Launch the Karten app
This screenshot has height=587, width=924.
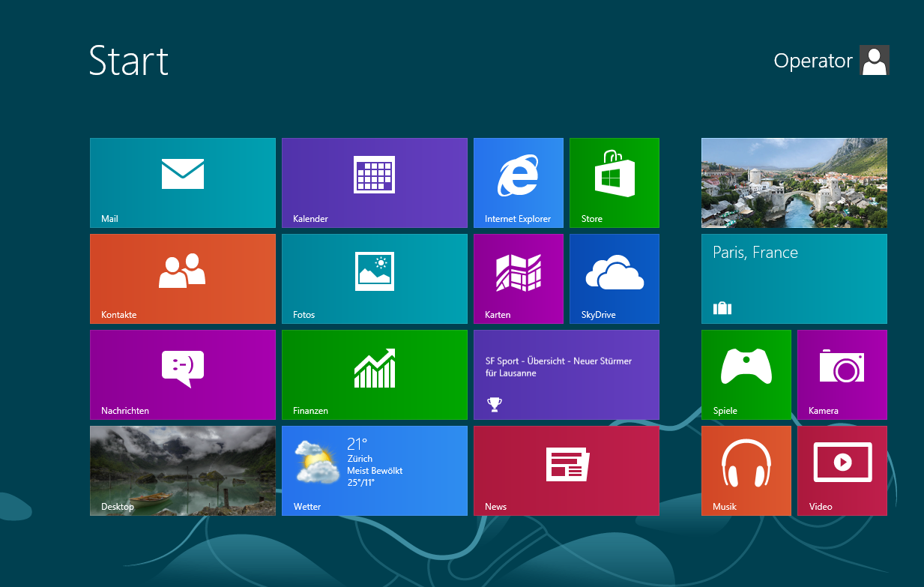(x=518, y=278)
